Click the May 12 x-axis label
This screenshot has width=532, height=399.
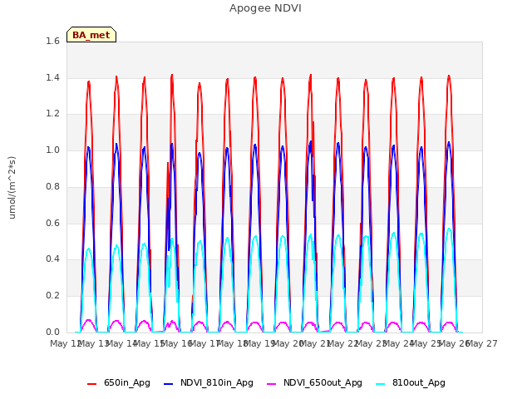pyautogui.click(x=65, y=343)
